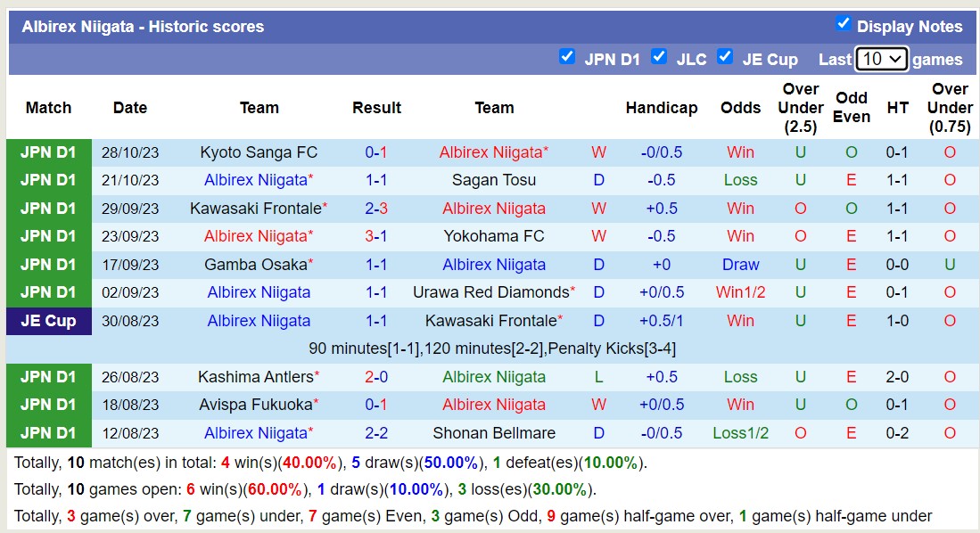
Task: Open Gamba Osaka team link
Action: [x=255, y=265]
